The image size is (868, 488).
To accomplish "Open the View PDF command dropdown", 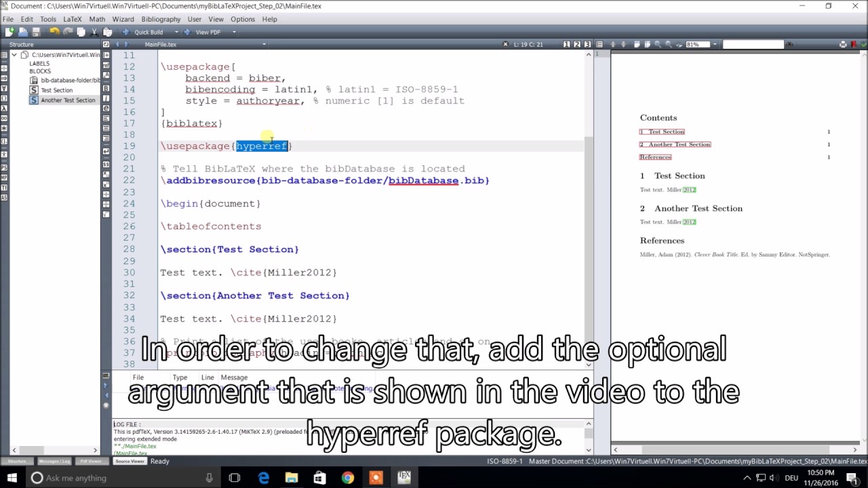I will (x=234, y=32).
